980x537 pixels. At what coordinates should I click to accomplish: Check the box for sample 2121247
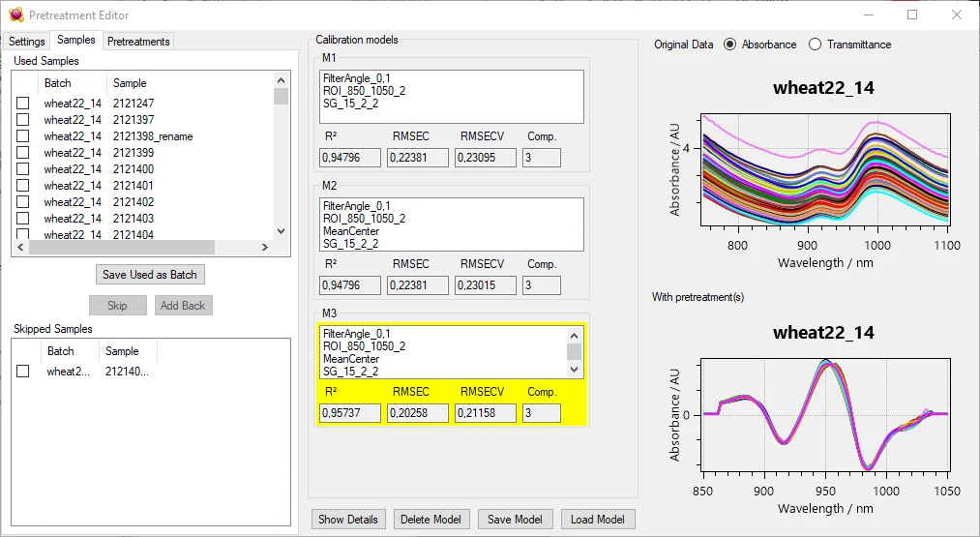(x=23, y=104)
